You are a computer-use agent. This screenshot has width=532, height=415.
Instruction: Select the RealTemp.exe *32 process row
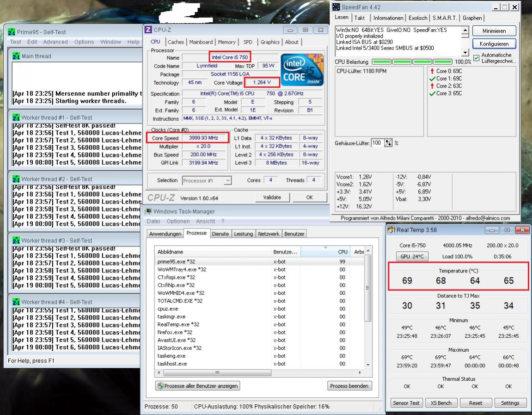pos(259,324)
